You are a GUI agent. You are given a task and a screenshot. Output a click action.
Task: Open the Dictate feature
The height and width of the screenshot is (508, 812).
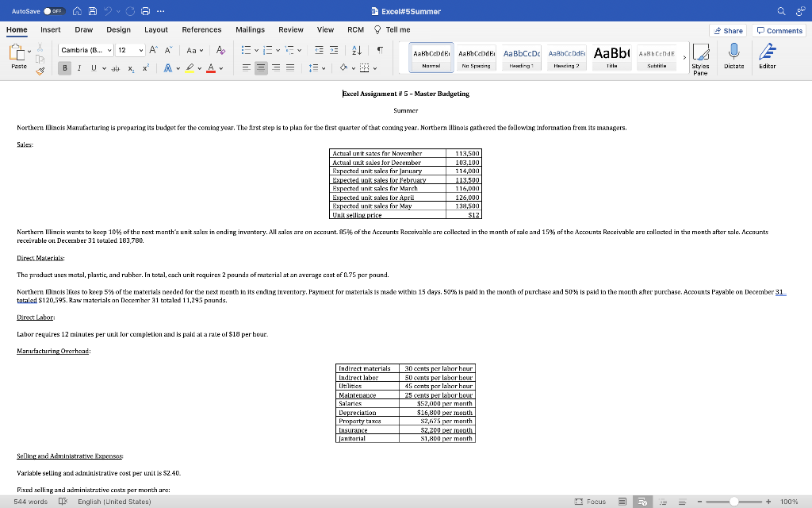coord(734,53)
